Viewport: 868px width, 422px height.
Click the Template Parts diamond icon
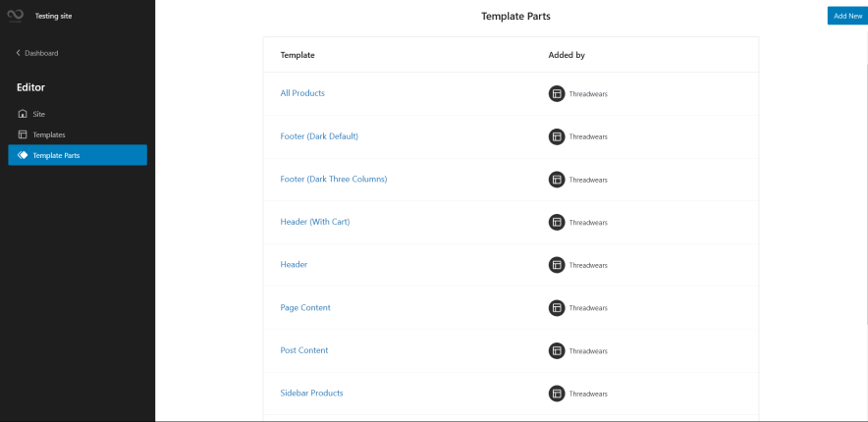(x=23, y=155)
